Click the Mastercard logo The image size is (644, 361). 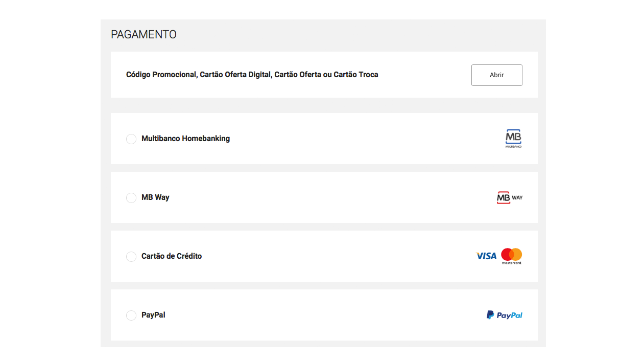(511, 256)
